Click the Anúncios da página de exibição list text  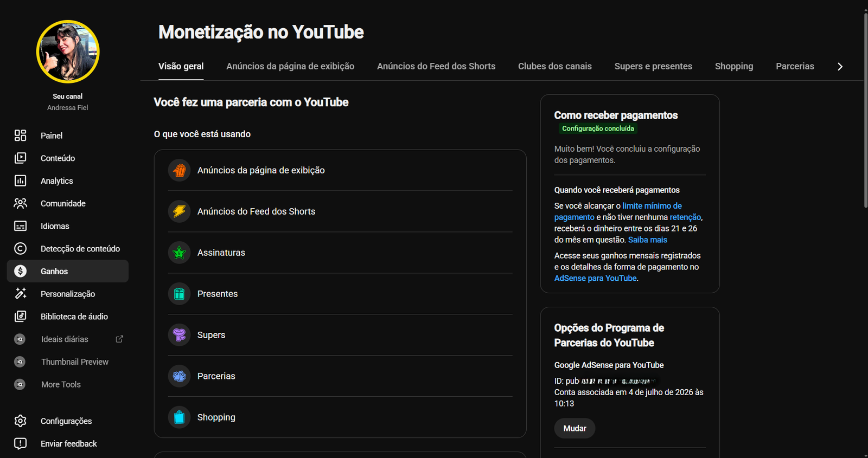261,170
